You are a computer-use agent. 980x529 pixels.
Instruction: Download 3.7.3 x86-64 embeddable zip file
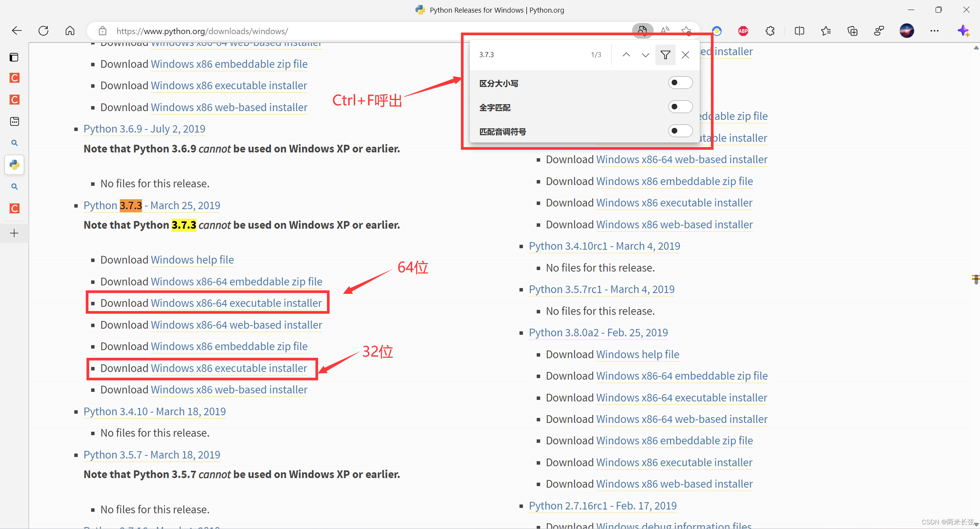237,282
